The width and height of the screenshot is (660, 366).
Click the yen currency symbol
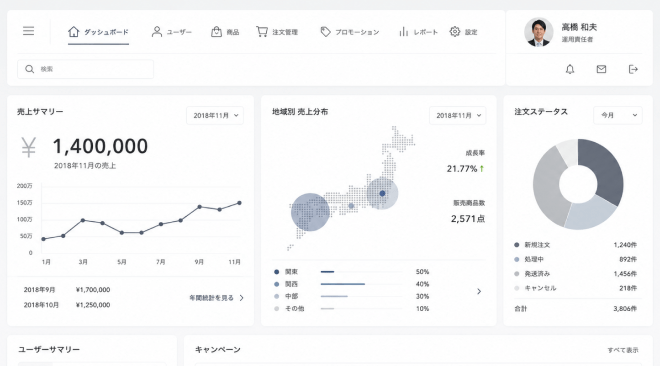click(29, 147)
